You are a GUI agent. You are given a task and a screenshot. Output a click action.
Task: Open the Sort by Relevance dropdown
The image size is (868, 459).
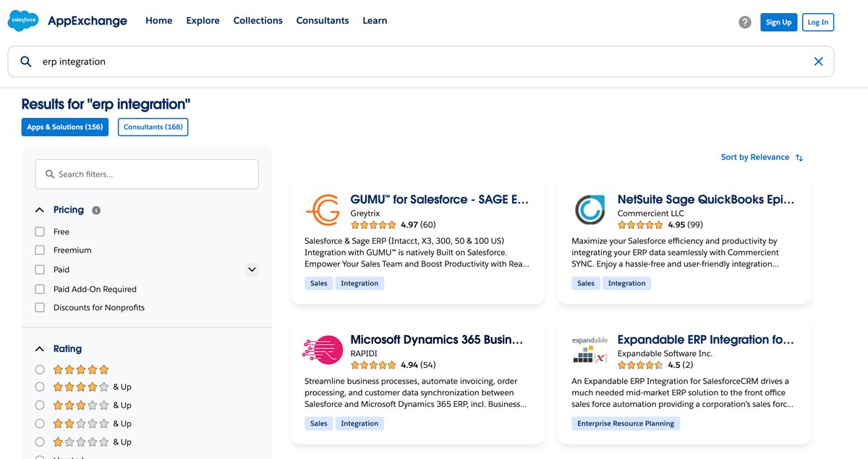click(x=761, y=157)
